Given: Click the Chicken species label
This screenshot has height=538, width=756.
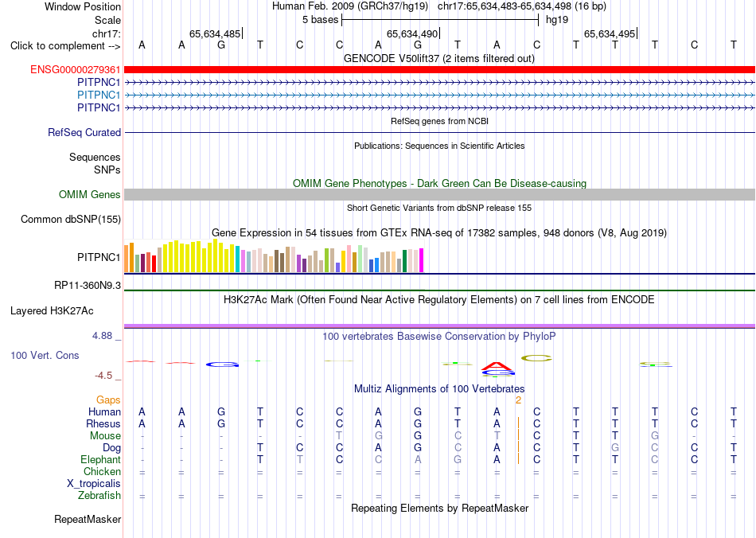Looking at the screenshot, I should [102, 471].
